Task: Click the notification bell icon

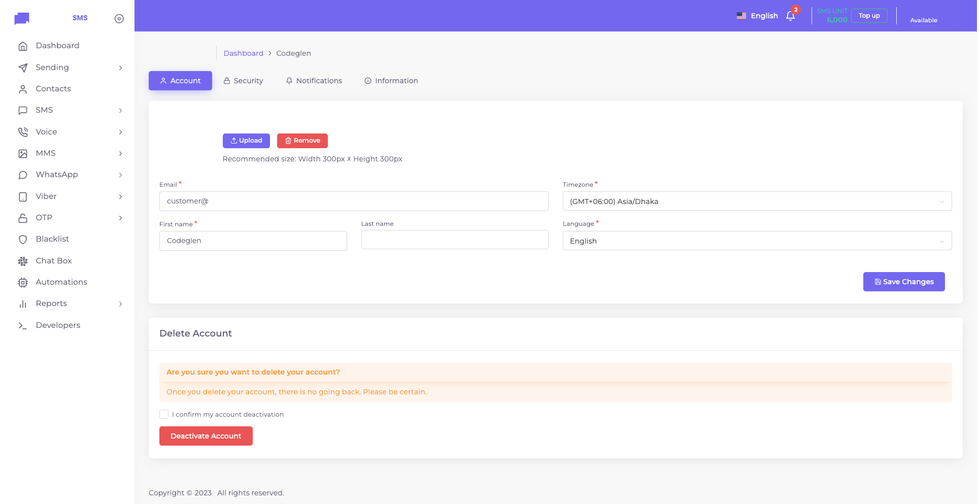Action: (x=790, y=16)
